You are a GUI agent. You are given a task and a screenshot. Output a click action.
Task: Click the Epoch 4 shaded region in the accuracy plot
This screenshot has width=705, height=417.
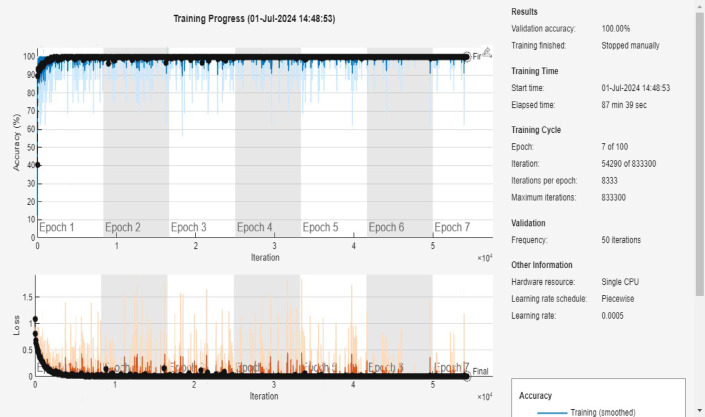click(268, 142)
